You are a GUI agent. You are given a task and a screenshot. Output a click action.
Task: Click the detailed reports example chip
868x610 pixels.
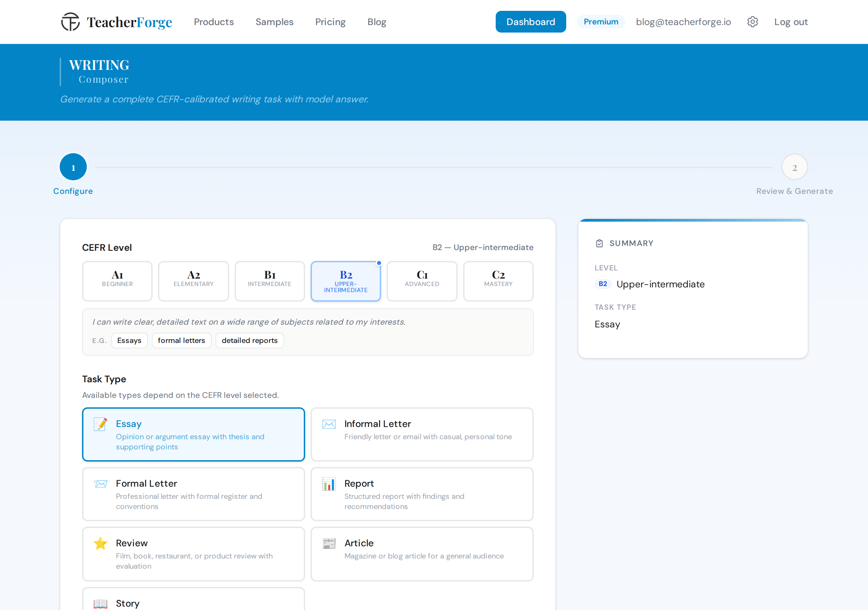250,341
